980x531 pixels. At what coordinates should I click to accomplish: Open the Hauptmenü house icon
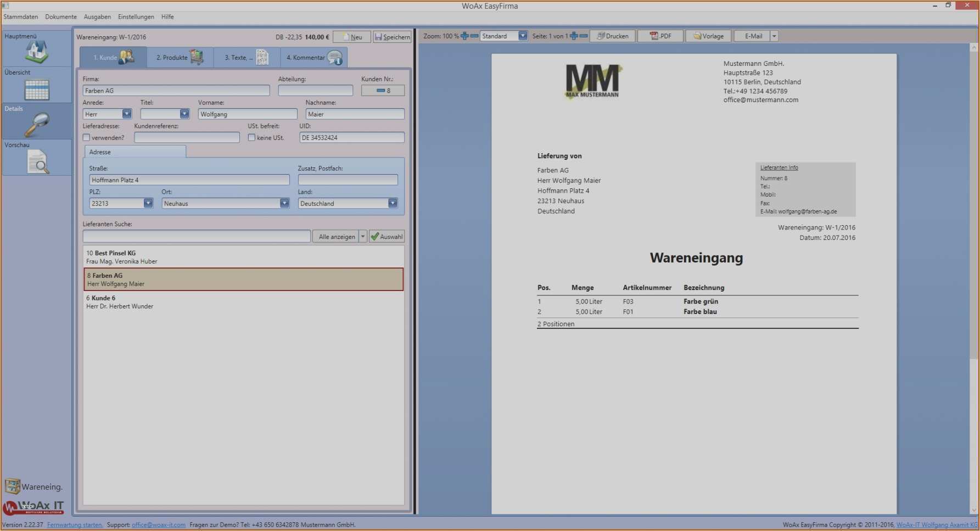click(37, 52)
